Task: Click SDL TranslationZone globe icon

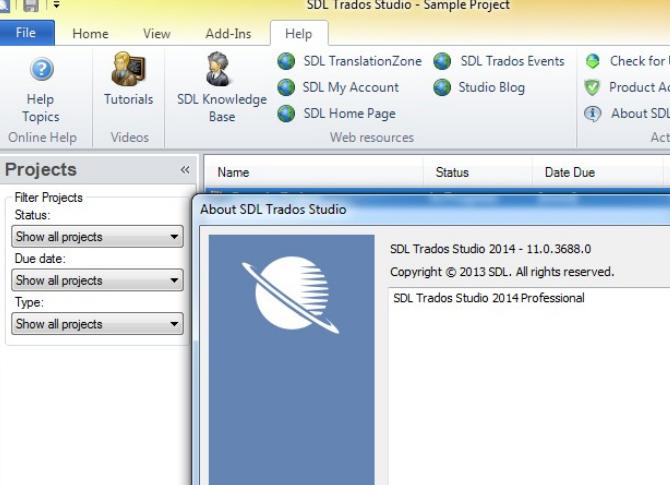Action: click(287, 61)
